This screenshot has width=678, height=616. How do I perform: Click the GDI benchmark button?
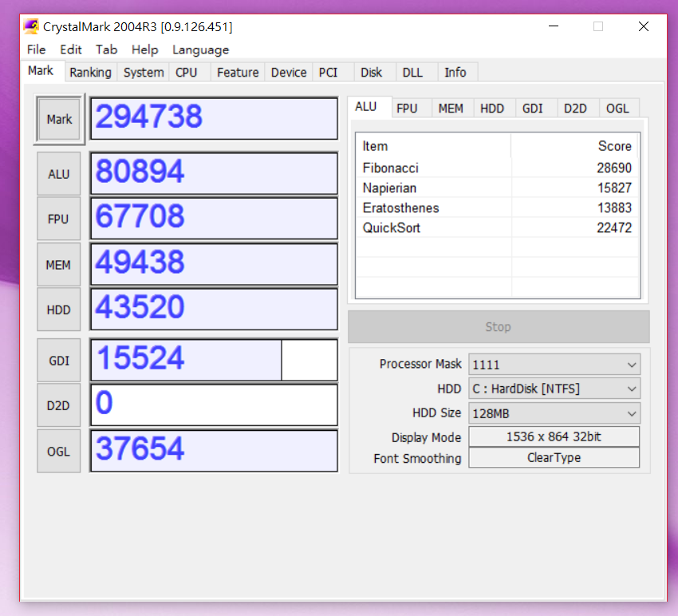(x=59, y=361)
